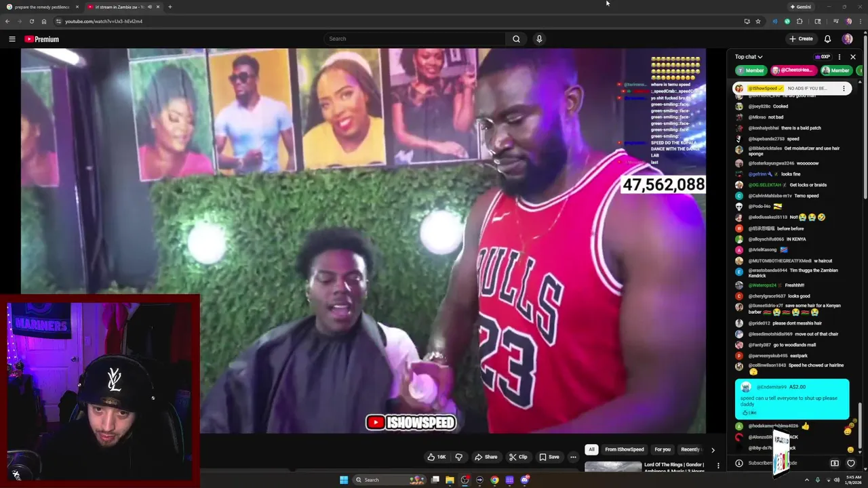Open Windows Start menu
This screenshot has width=868, height=488.
point(344,480)
